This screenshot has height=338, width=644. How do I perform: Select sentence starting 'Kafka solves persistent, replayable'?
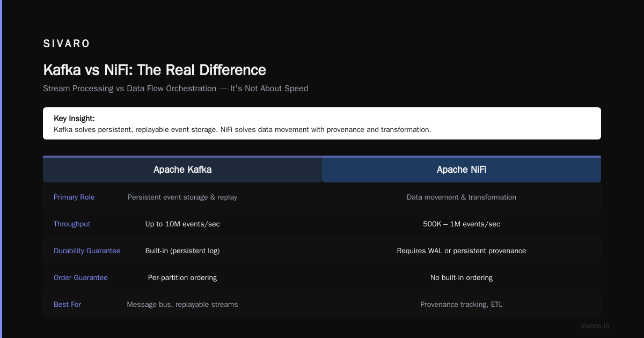tap(243, 129)
